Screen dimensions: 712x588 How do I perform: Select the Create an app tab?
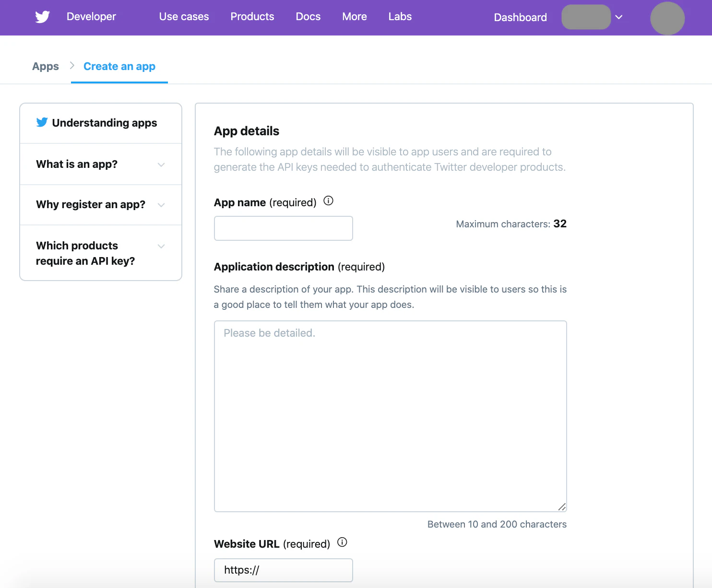click(x=119, y=67)
